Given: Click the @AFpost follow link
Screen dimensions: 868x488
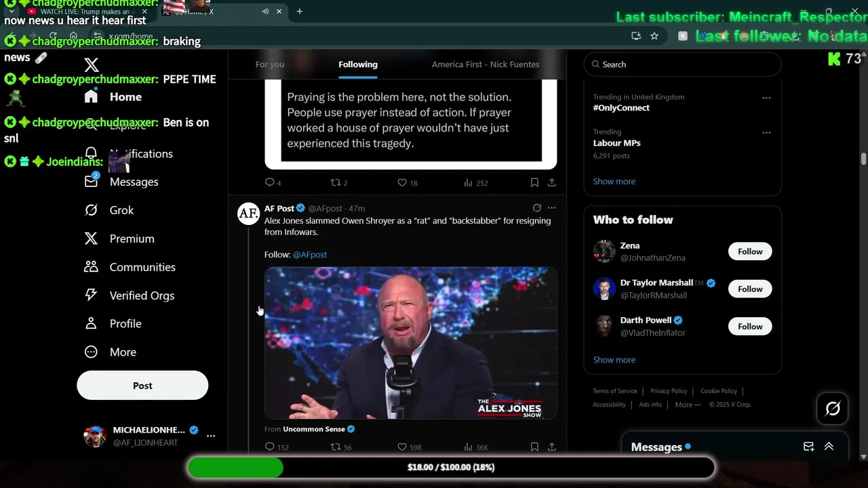Looking at the screenshot, I should [310, 255].
